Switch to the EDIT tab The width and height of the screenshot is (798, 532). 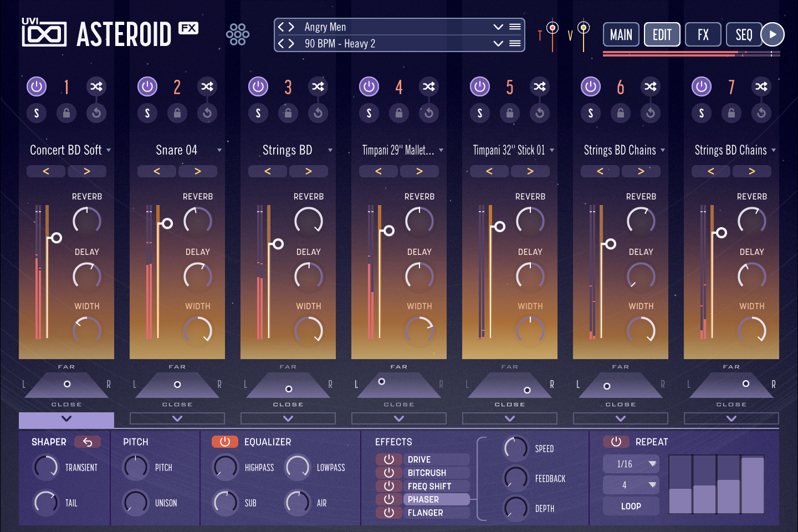[662, 34]
